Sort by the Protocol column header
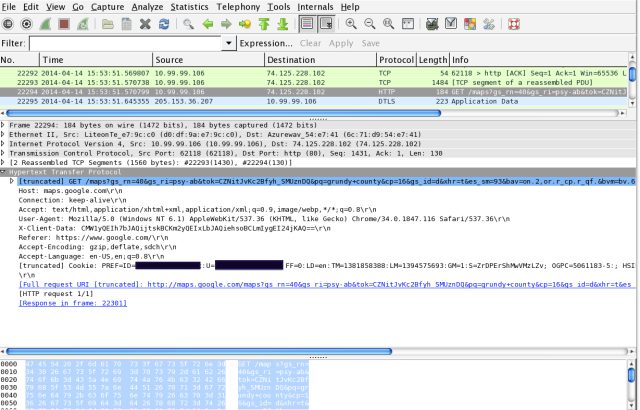Viewport: 640px width, 410px height. click(396, 60)
